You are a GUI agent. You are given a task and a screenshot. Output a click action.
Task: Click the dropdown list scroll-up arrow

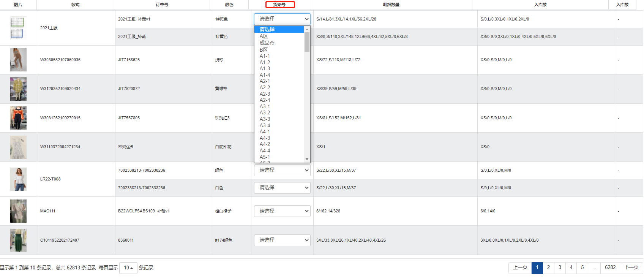point(307,29)
